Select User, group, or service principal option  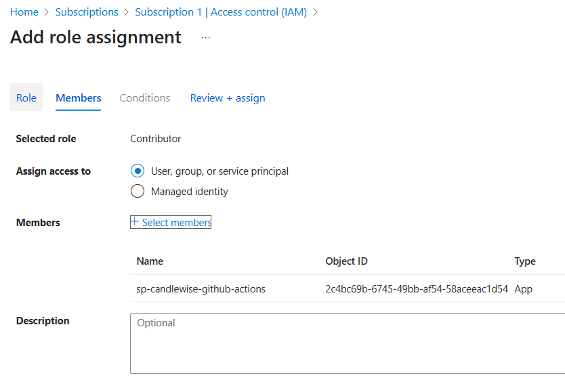pyautogui.click(x=138, y=171)
